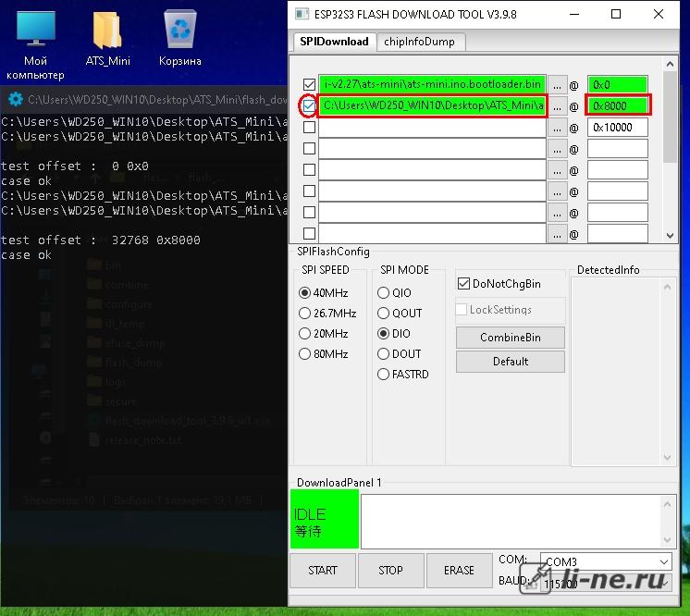
Task: Click the IDLE status indicator
Action: (x=325, y=520)
